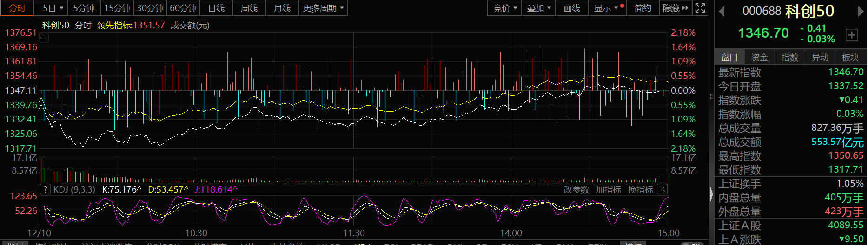Image resolution: width=868 pixels, height=245 pixels.
Task: Add 科创50 to watchlist with plus button
Action: tap(851, 35)
